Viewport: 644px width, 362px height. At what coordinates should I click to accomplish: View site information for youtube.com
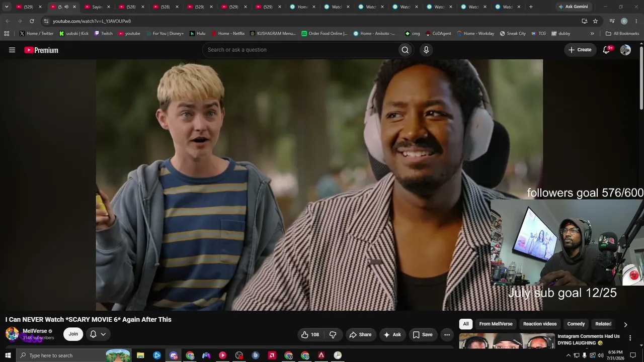46,21
